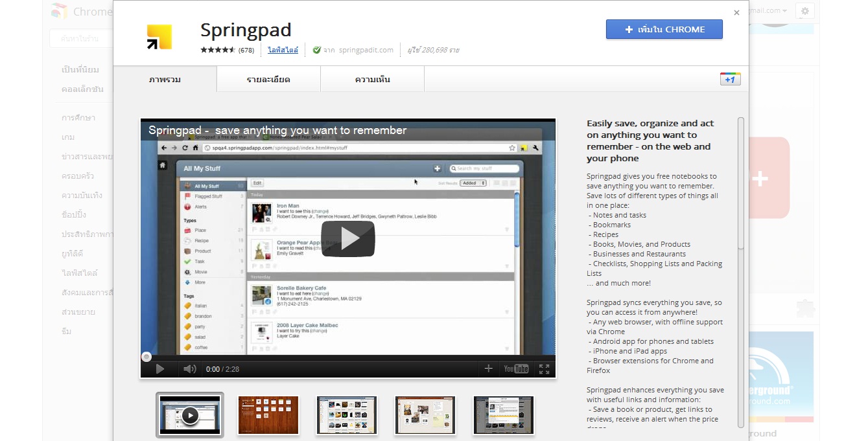Select the fifth screenshot thumbnail
The width and height of the screenshot is (868, 441).
(x=504, y=415)
